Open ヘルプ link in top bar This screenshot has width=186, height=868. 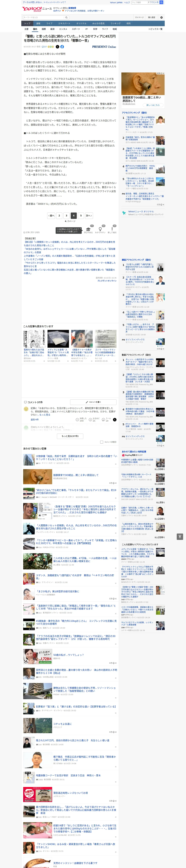(x=127, y=2)
